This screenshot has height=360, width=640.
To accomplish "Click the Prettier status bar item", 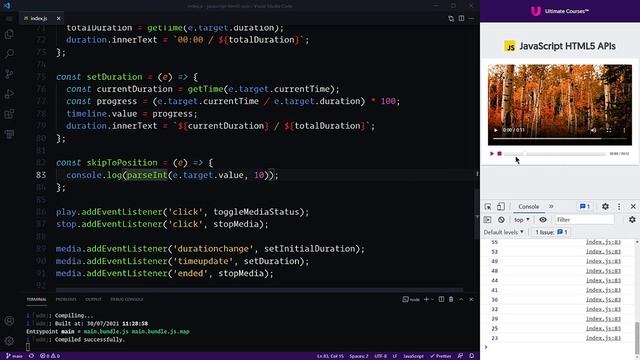I will coord(440,356).
